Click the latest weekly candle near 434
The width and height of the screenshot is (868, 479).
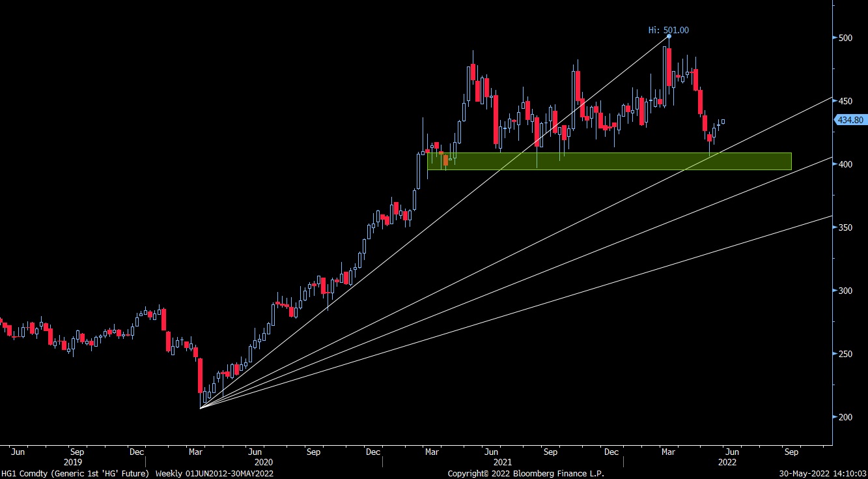(x=723, y=121)
